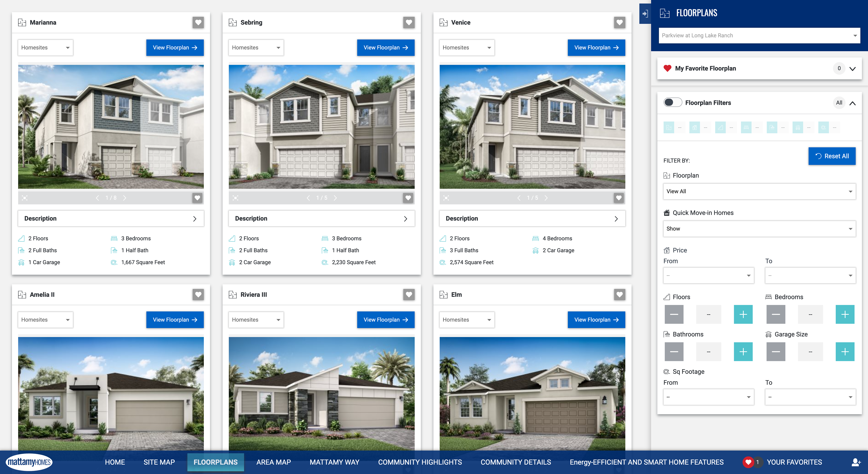The image size is (868, 474).
Task: Open the Venice house rendering image
Action: (x=532, y=127)
